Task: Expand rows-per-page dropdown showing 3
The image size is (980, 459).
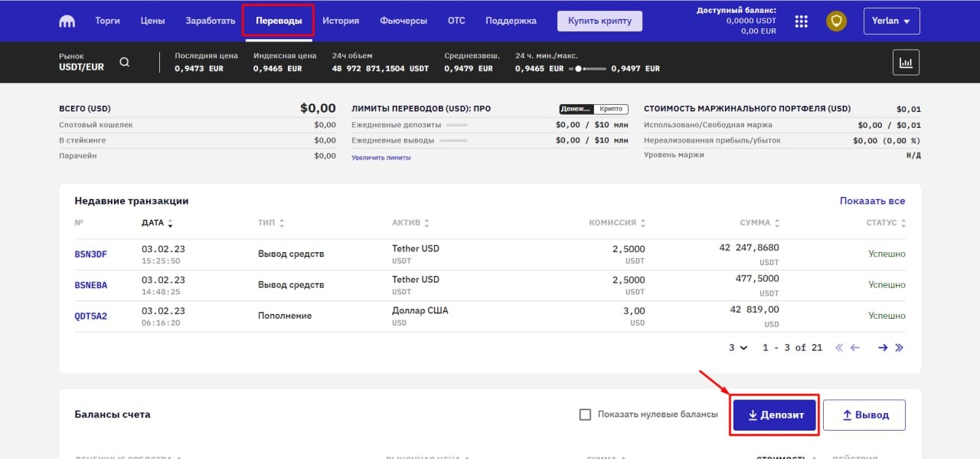Action: click(x=738, y=348)
